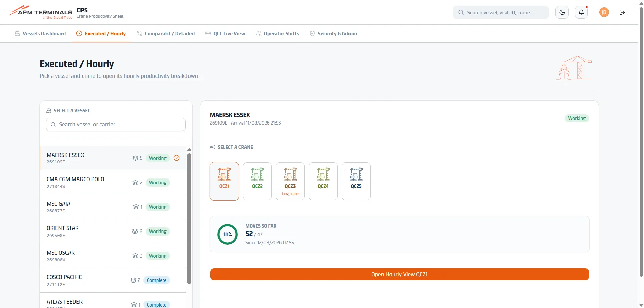Click page scrollbar down arrow
The height and width of the screenshot is (308, 644).
click(x=641, y=305)
